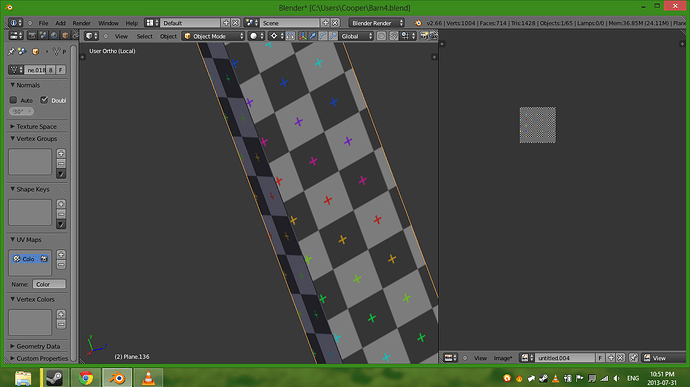Screen dimensions: 690x387
Task: Open the 3D View's Object menu
Action: (168, 36)
